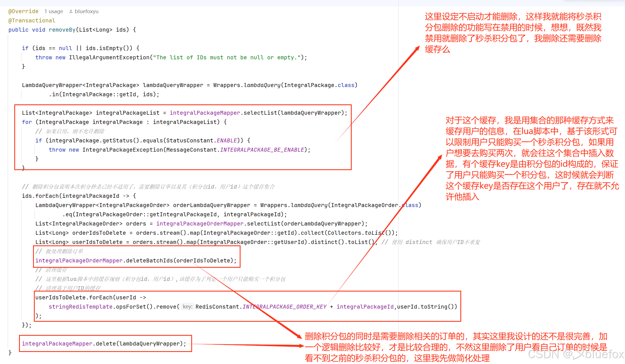Place cursor on removeBy method name

(x=62, y=30)
